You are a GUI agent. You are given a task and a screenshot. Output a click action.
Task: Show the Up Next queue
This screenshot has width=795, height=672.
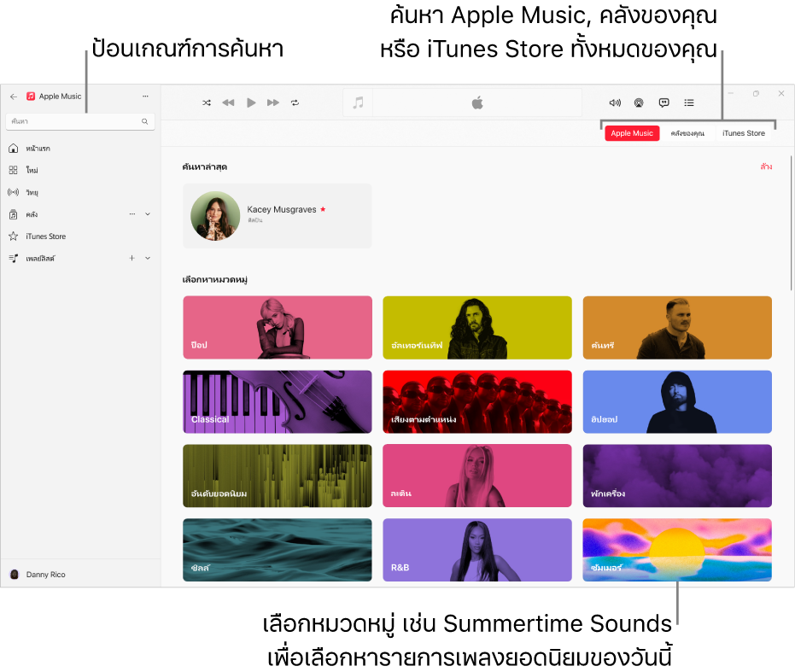coord(688,102)
